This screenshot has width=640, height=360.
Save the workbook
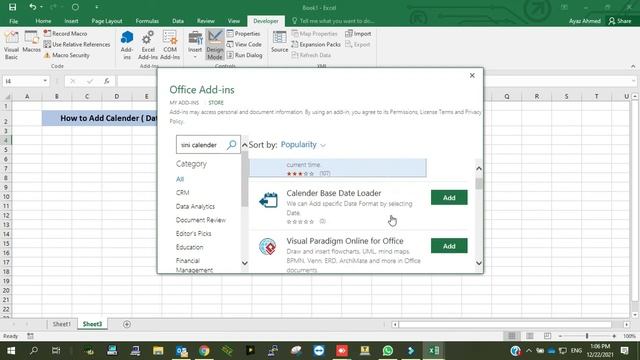coord(13,7)
